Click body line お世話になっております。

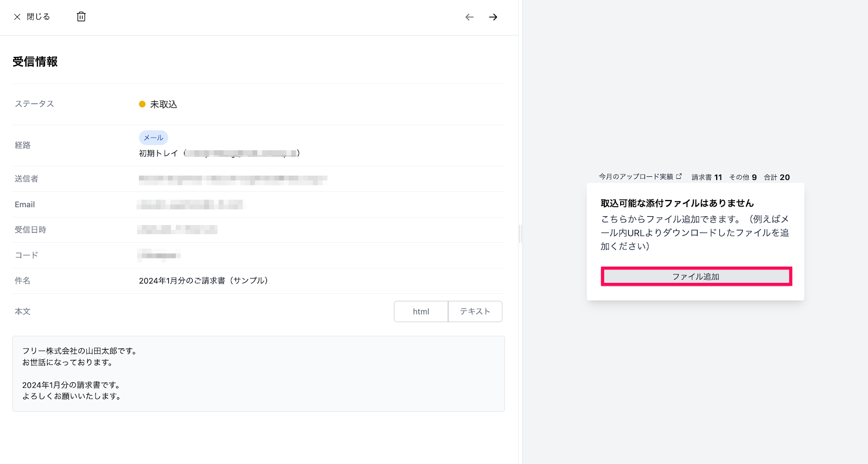point(68,363)
